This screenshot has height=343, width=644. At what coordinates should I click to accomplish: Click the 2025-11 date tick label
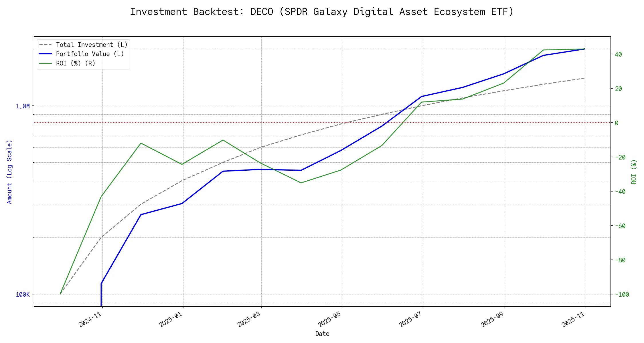574,319
